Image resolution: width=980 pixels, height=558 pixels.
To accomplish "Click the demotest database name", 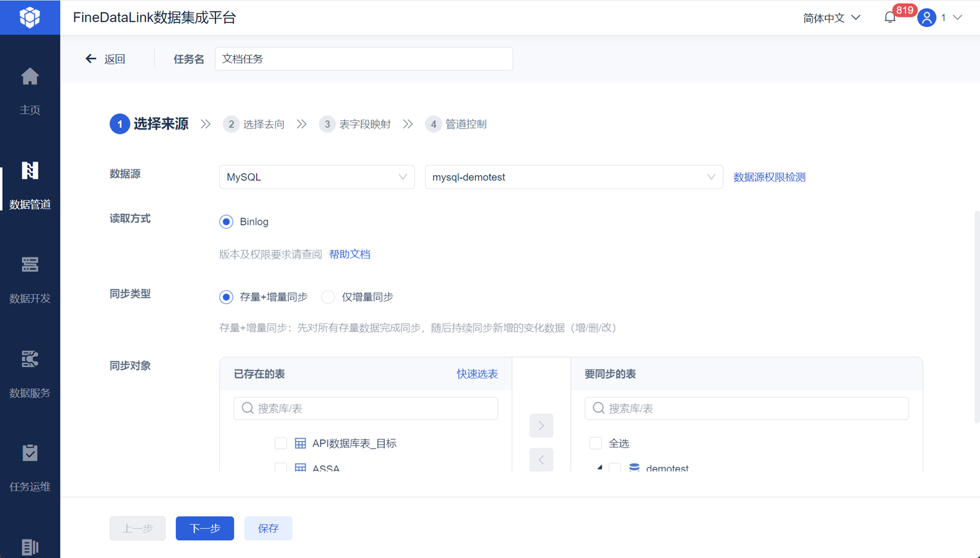I will pyautogui.click(x=667, y=468).
